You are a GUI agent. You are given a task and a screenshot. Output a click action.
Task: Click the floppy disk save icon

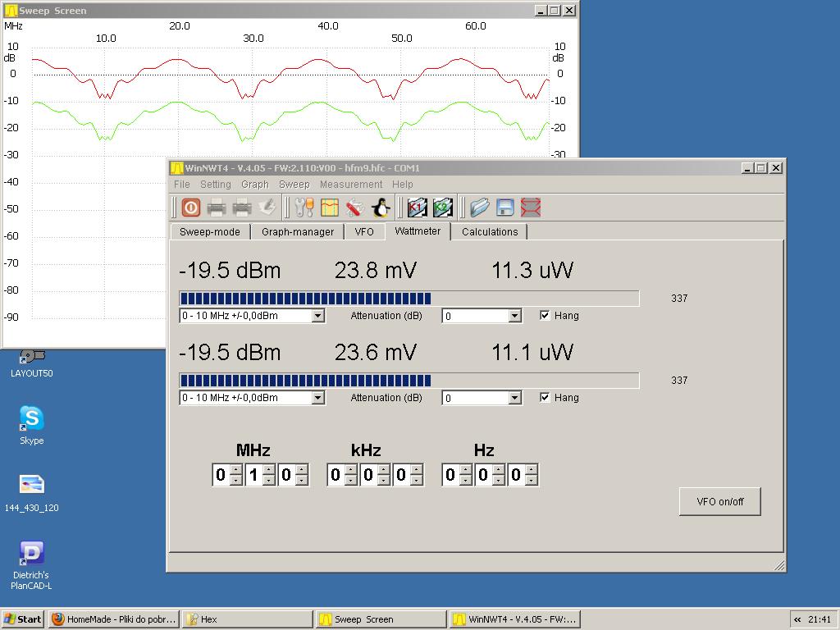505,208
